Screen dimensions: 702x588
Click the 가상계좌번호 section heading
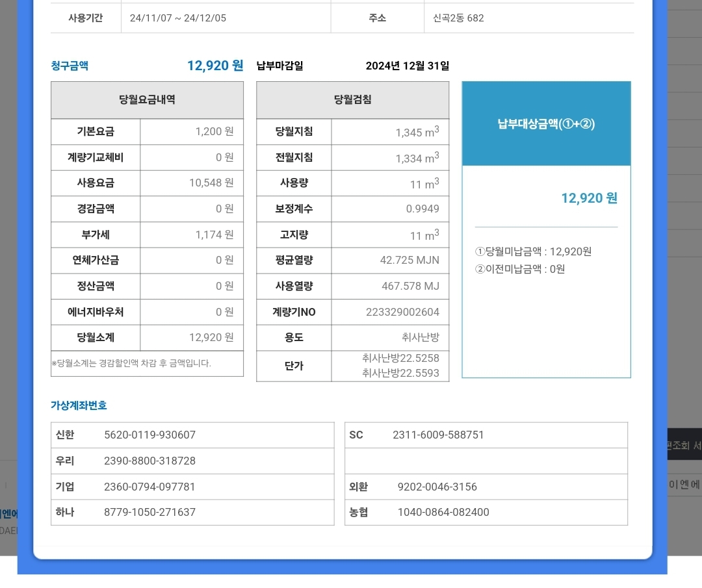(79, 405)
